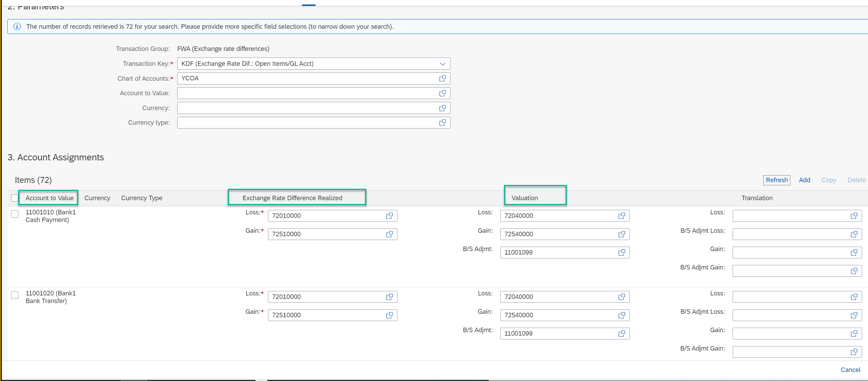
Task: Click the 3. Account Assignments heading
Action: click(56, 157)
